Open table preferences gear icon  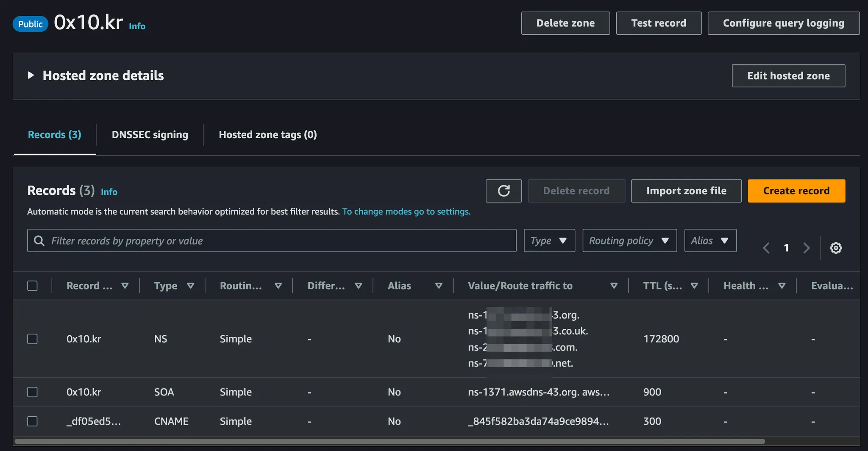click(835, 248)
